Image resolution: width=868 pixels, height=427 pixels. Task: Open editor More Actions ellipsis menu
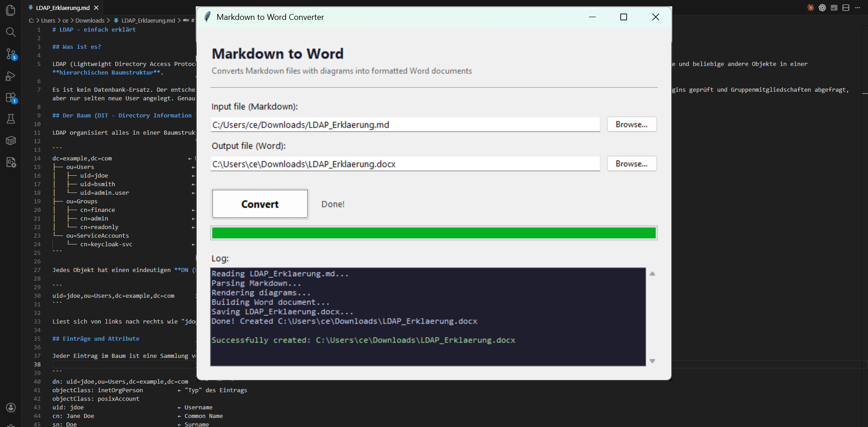click(x=858, y=8)
